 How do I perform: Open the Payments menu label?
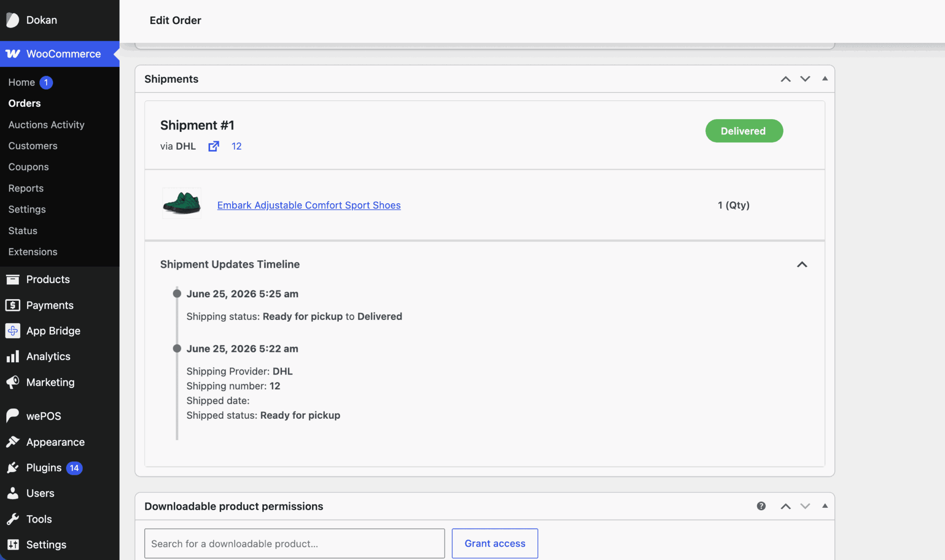tap(50, 305)
